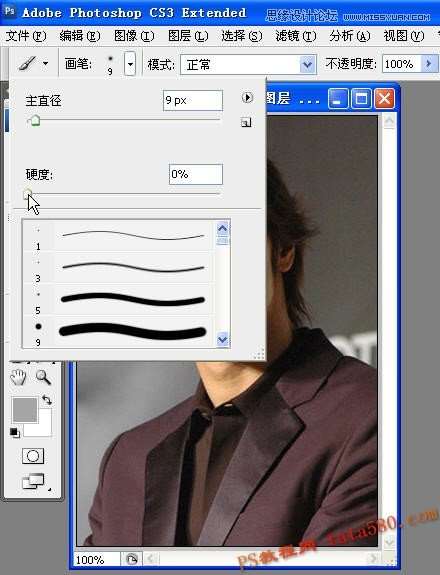The height and width of the screenshot is (575, 440).
Task: Open the Select menu
Action: pos(242,36)
